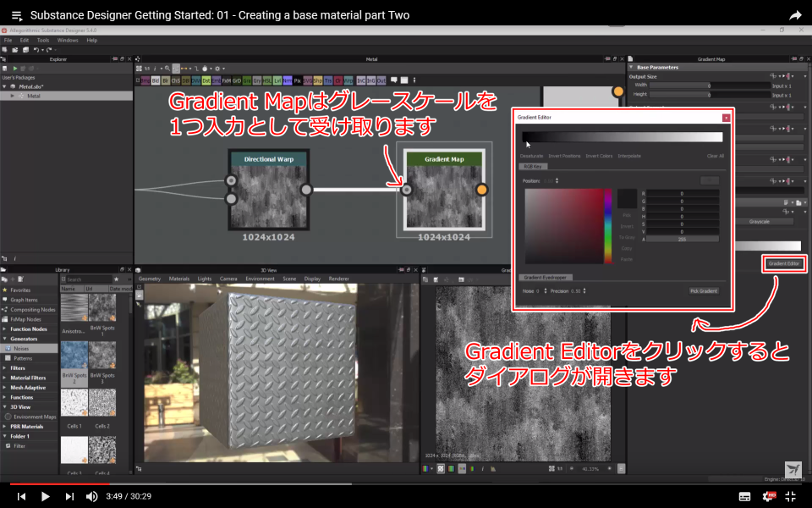Click the R value field
812x508 pixels.
[682, 193]
